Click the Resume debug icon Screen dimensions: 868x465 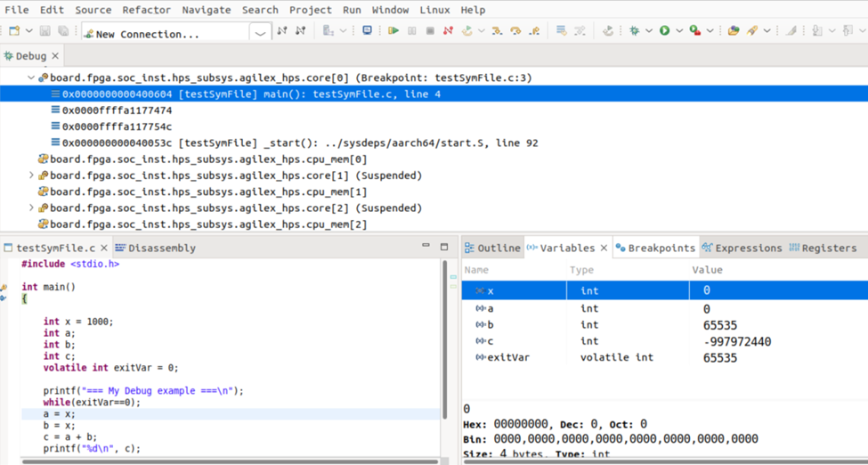pyautogui.click(x=393, y=31)
